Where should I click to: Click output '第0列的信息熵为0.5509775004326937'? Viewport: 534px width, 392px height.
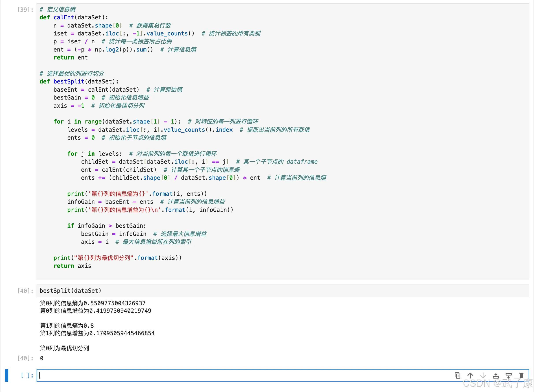point(93,303)
